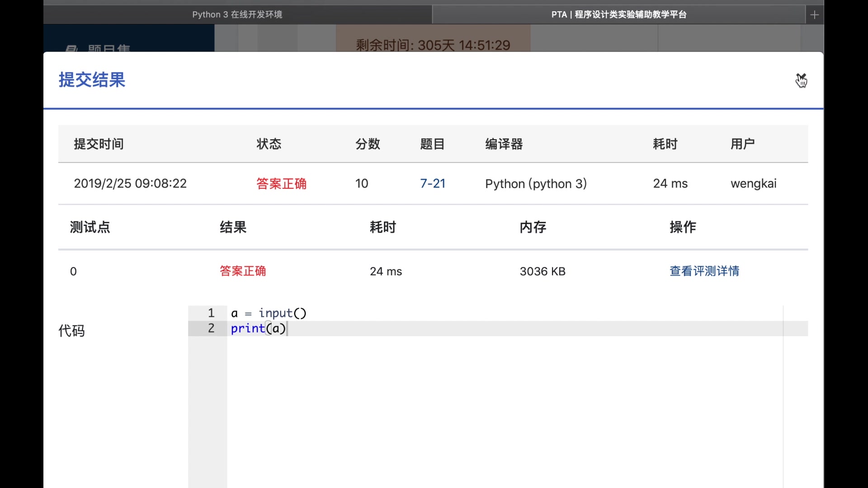The width and height of the screenshot is (868, 488).
Task: Click the 耗时 column header
Action: (665, 144)
